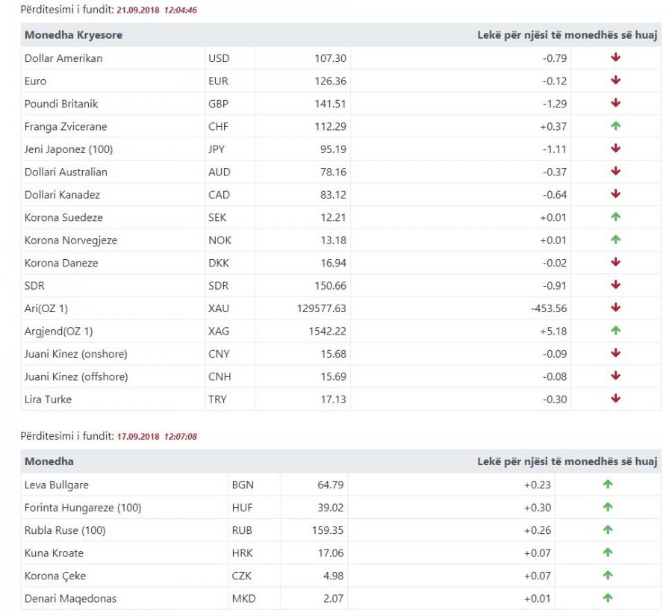Click the AUD rate 78.16
Image resolution: width=672 pixels, height=616 pixels.
click(x=333, y=172)
